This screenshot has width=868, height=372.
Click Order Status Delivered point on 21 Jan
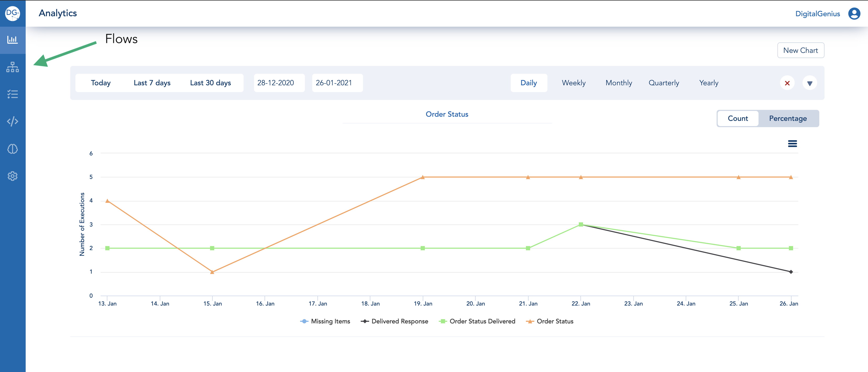click(x=528, y=248)
